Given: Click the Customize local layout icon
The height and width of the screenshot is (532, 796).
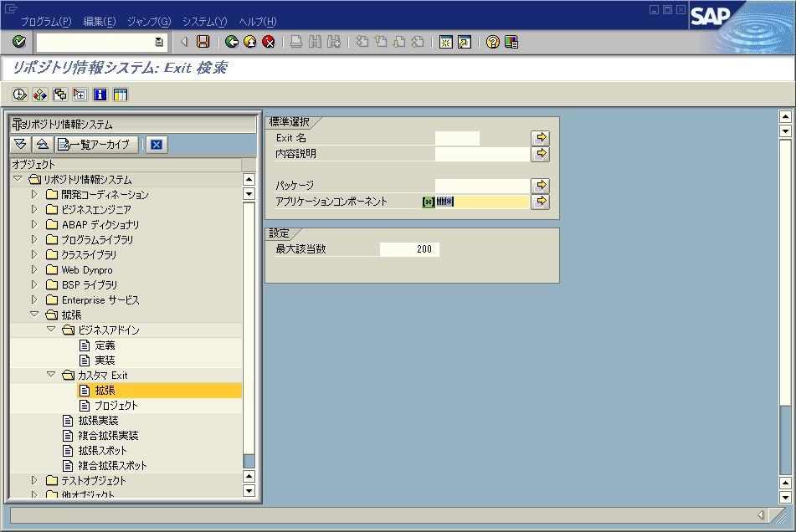Looking at the screenshot, I should tap(511, 42).
